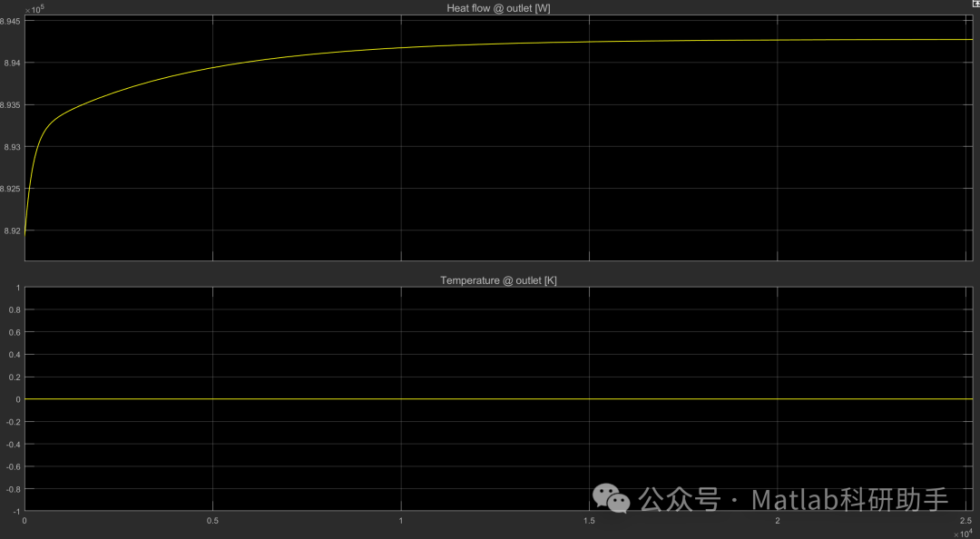Select the 'Heat flow @ outlet [W]' plot title
The image size is (980, 539).
click(x=498, y=8)
